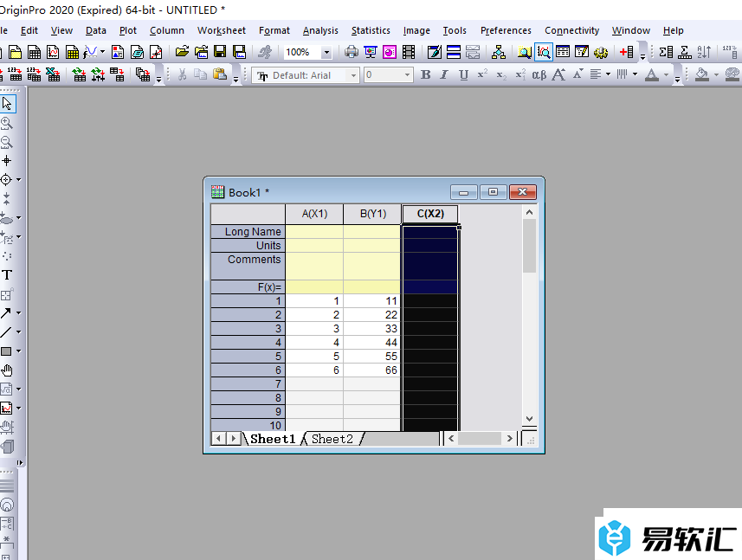Click the Save Project floppy icon

[220, 52]
